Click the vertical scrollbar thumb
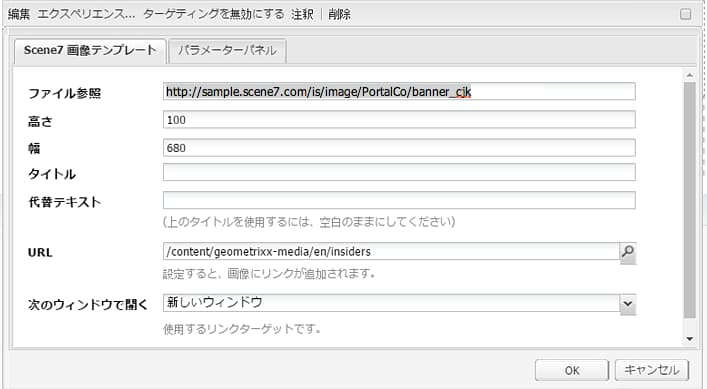The image size is (707, 389). 689,200
